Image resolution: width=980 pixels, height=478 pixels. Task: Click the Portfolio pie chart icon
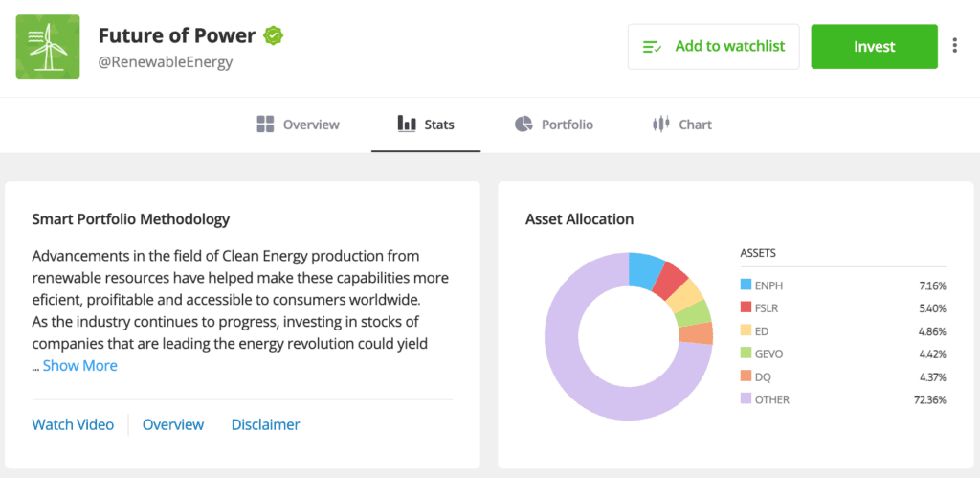coord(523,125)
